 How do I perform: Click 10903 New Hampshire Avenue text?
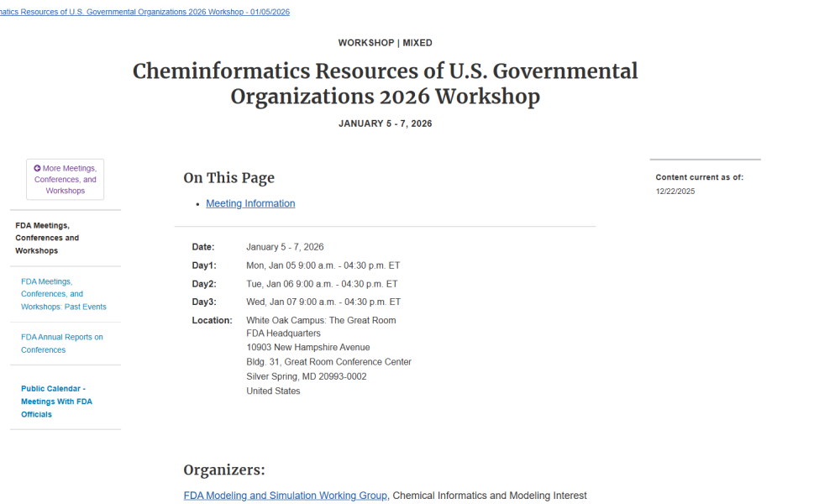(x=308, y=347)
